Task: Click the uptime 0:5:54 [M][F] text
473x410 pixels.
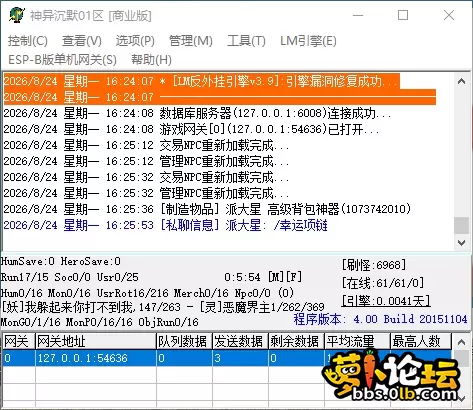Action: (263, 277)
